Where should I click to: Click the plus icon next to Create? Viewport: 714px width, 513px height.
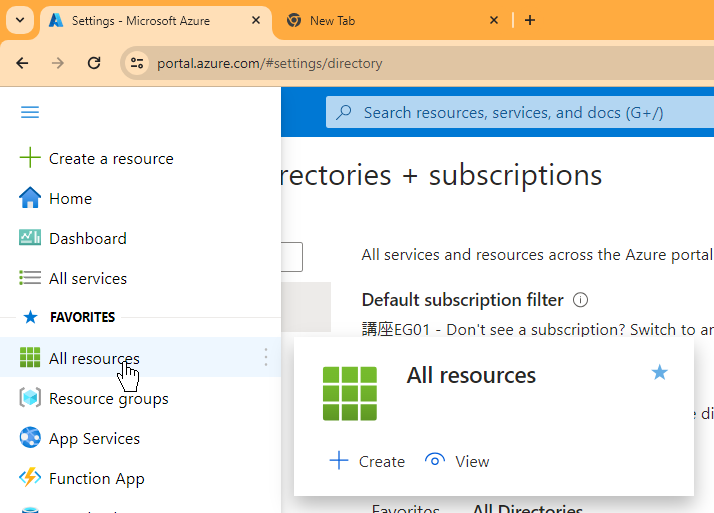tap(339, 461)
